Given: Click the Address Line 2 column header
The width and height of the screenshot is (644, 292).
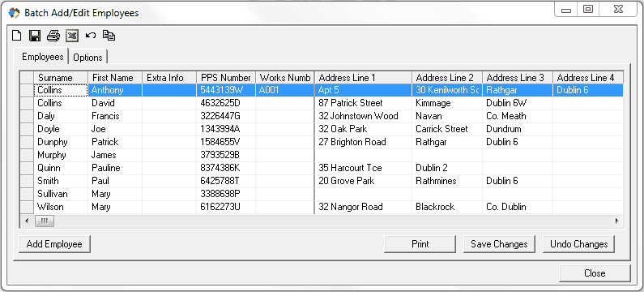Looking at the screenshot, I should tap(447, 78).
